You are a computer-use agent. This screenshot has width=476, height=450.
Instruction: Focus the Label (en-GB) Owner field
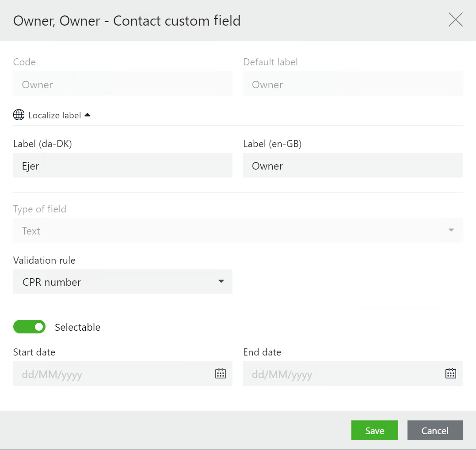[x=352, y=166]
